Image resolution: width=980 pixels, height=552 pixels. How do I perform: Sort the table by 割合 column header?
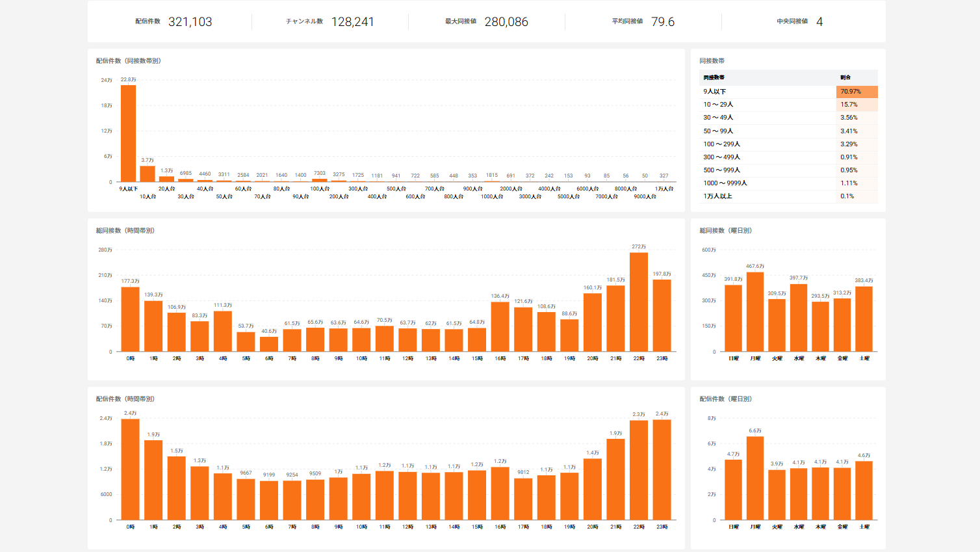point(845,77)
